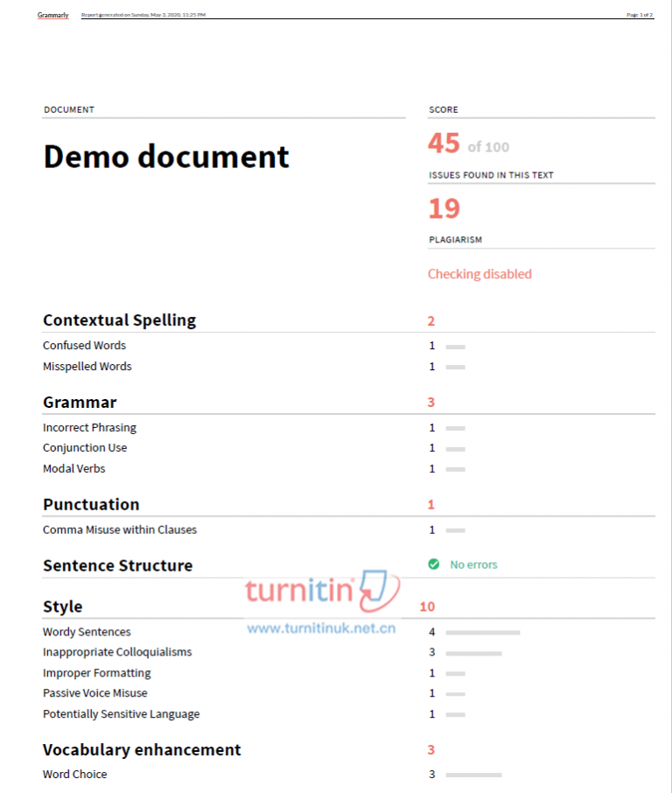Click the Demo document title
This screenshot has width=672, height=793.
pos(166,157)
